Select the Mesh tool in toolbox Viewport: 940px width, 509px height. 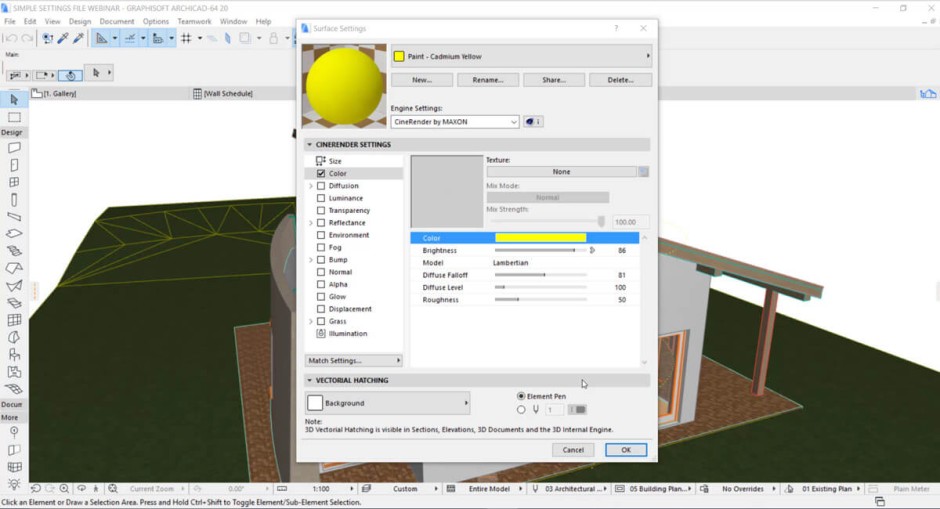pyautogui.click(x=14, y=388)
